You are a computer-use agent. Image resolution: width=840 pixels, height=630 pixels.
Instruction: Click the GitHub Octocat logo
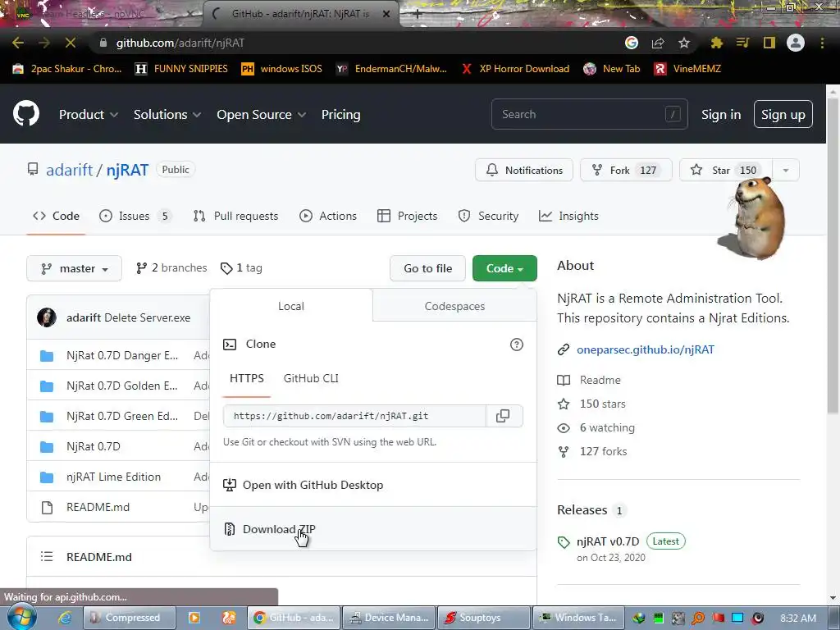26,113
